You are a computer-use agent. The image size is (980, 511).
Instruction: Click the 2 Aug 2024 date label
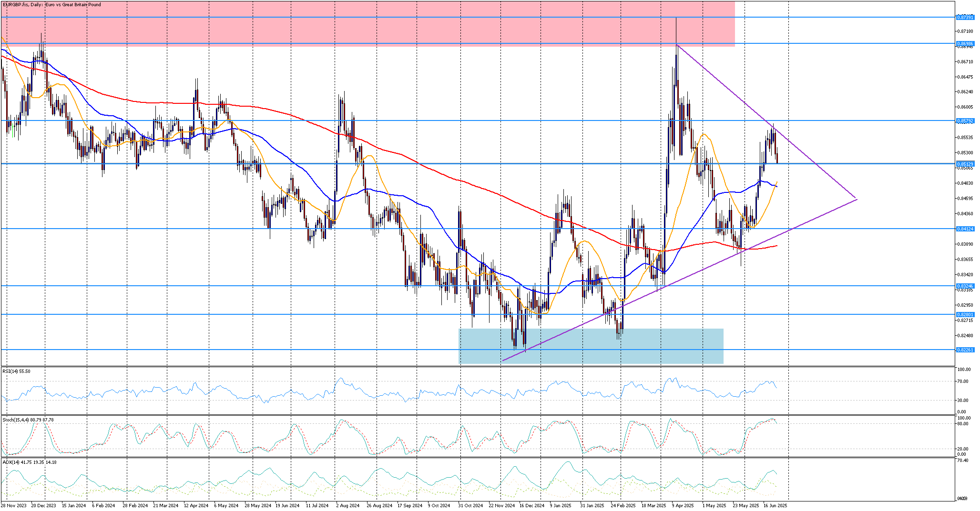pyautogui.click(x=347, y=505)
